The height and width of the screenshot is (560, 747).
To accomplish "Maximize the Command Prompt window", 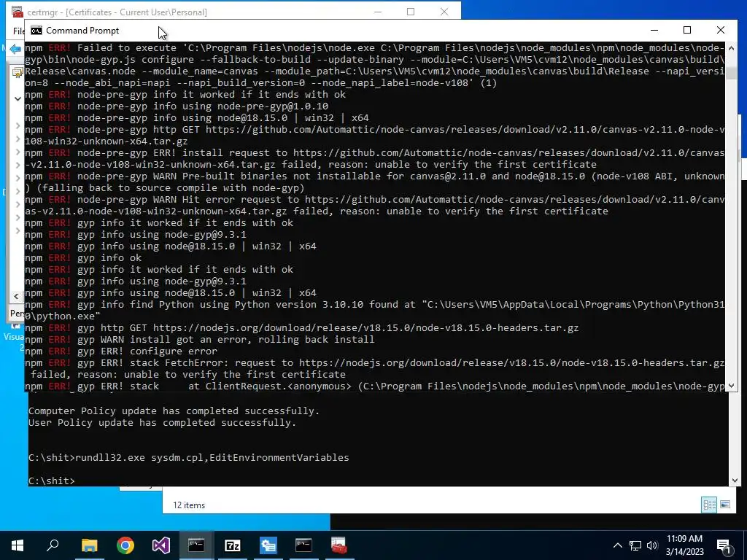I will pyautogui.click(x=687, y=30).
